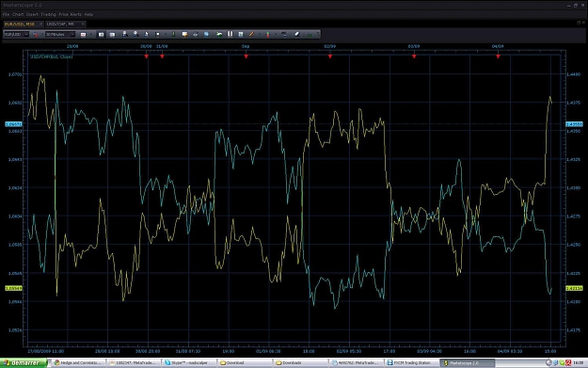Image resolution: width=588 pixels, height=368 pixels.
Task: Open the Chart menu
Action: [x=18, y=14]
